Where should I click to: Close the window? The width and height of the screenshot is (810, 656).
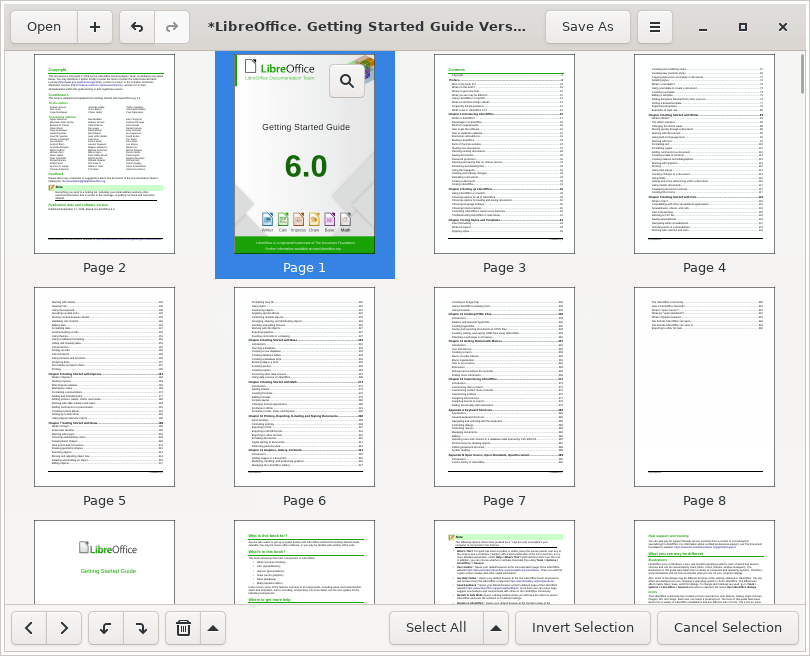[x=783, y=27]
